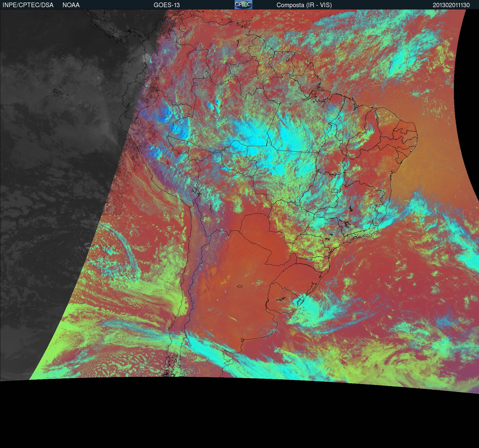The image size is (479, 448).
Task: Click the CPTEC logo in header
Action: [243, 5]
